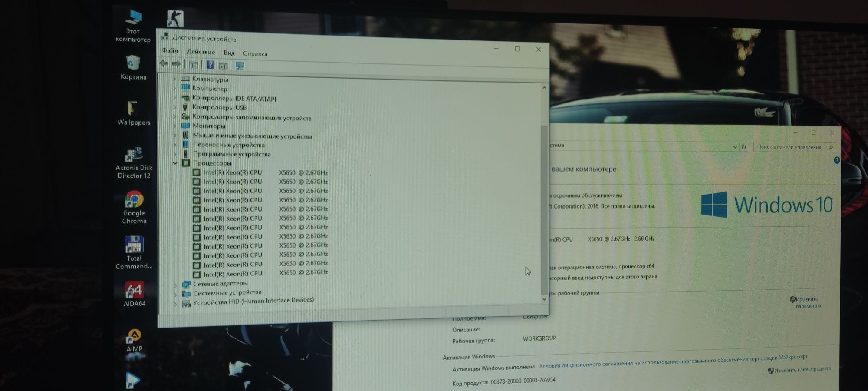Expand the Мониторы node

tap(175, 126)
